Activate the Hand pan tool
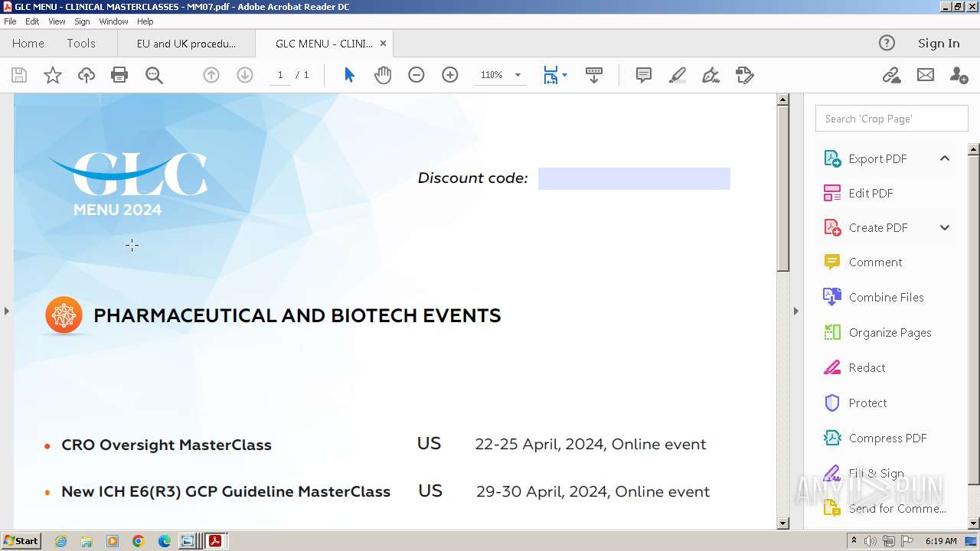The height and width of the screenshot is (551, 980). (383, 75)
